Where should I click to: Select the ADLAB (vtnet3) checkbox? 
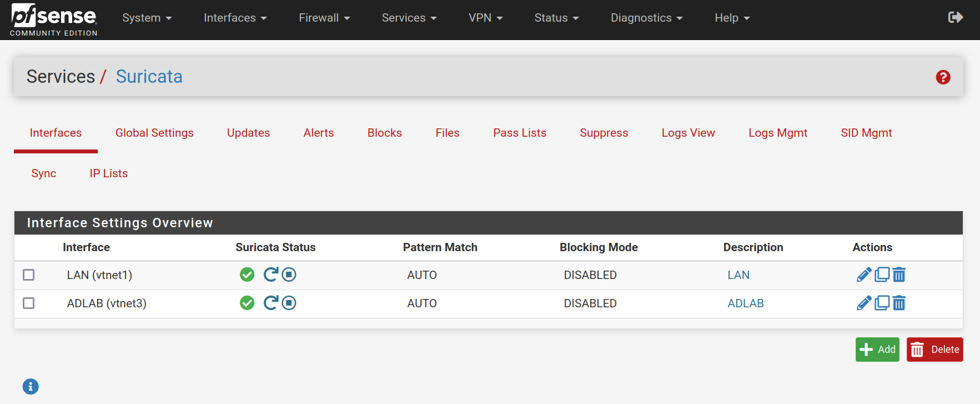29,303
